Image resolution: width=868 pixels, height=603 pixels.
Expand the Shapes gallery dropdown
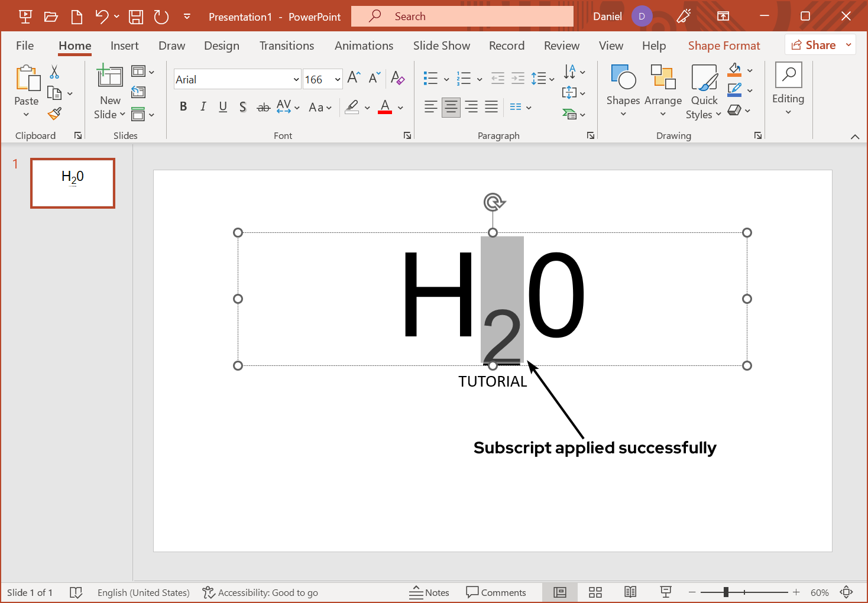click(623, 114)
